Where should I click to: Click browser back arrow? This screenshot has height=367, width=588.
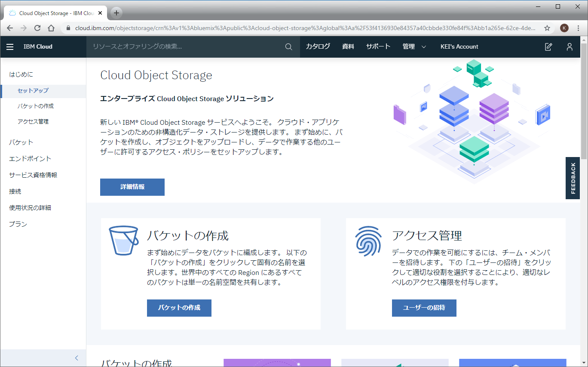click(10, 28)
